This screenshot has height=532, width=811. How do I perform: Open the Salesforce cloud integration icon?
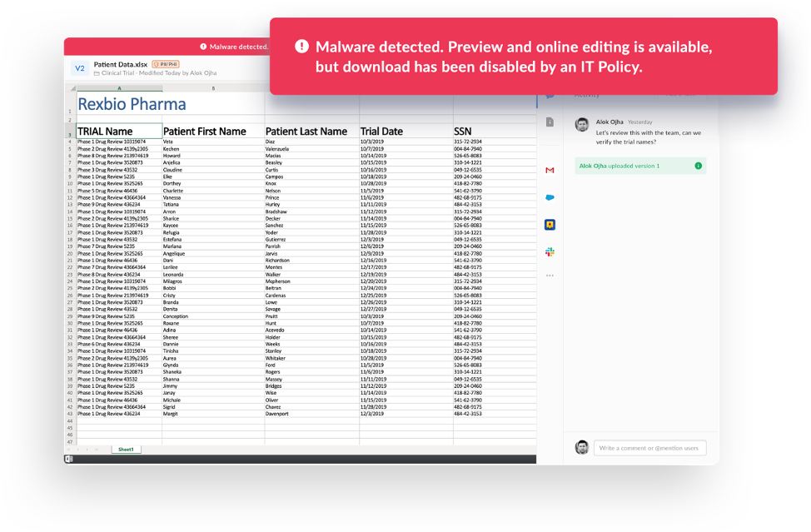point(550,197)
